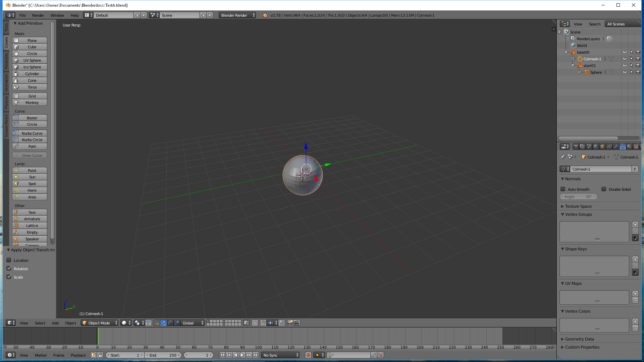This screenshot has height=362, width=644.
Task: Play animation forward in timeline
Action: point(242,355)
